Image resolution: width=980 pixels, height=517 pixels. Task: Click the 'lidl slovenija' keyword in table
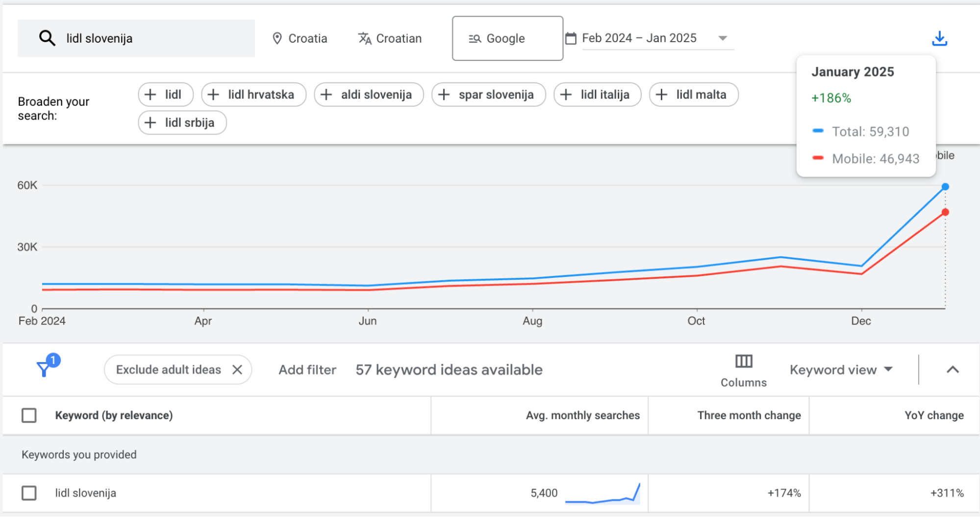click(86, 493)
